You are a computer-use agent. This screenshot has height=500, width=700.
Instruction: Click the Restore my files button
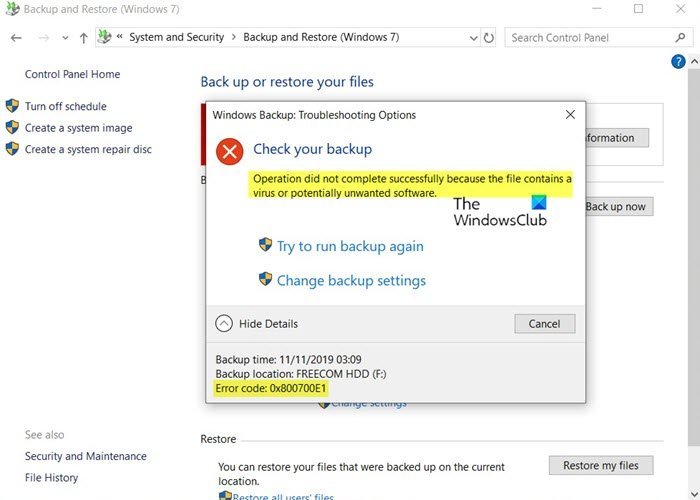click(600, 465)
